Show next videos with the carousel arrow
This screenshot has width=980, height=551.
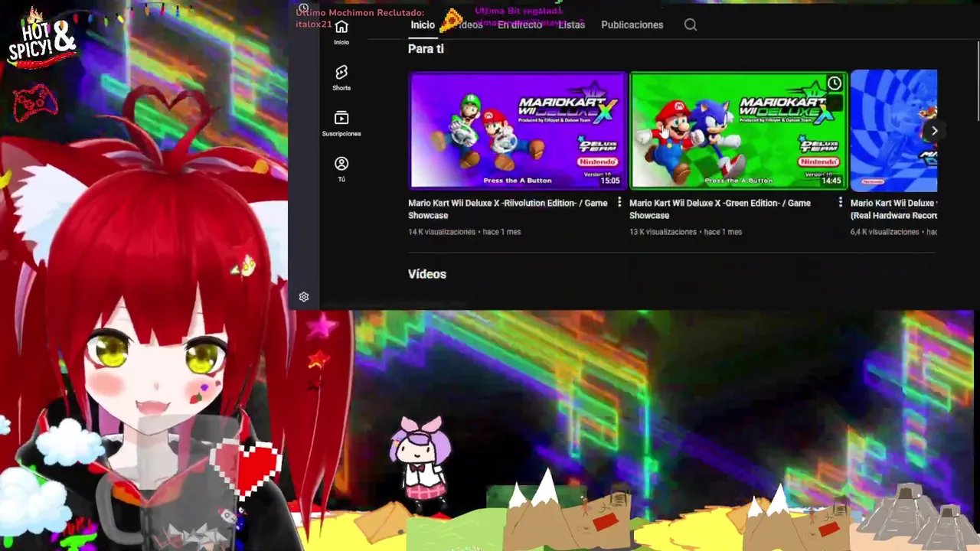(x=934, y=131)
